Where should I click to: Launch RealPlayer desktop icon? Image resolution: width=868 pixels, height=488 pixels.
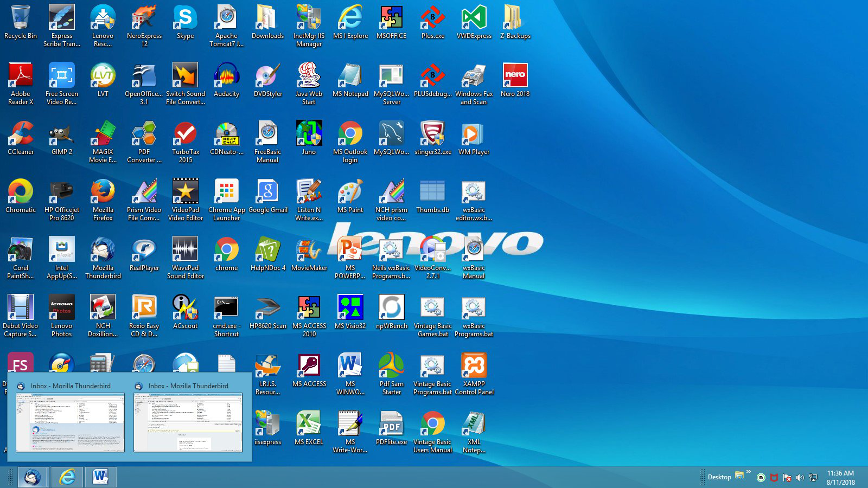tap(144, 255)
